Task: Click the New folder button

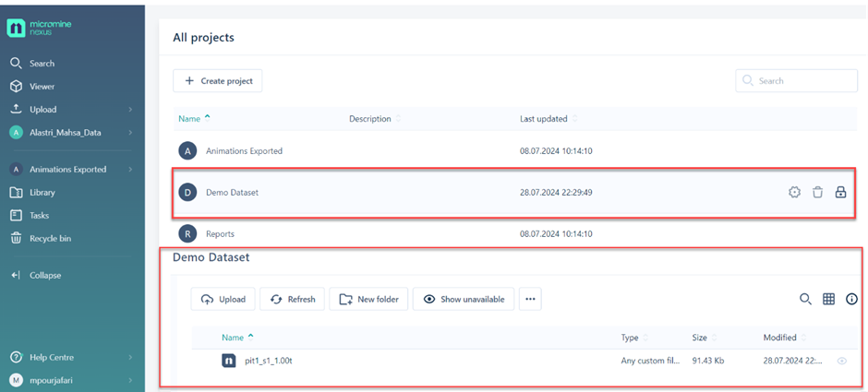Action: [x=368, y=299]
